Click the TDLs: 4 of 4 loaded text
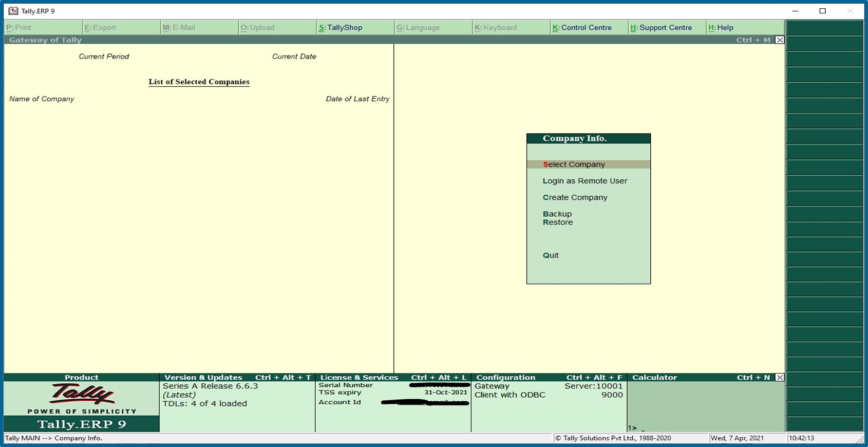 tap(205, 404)
